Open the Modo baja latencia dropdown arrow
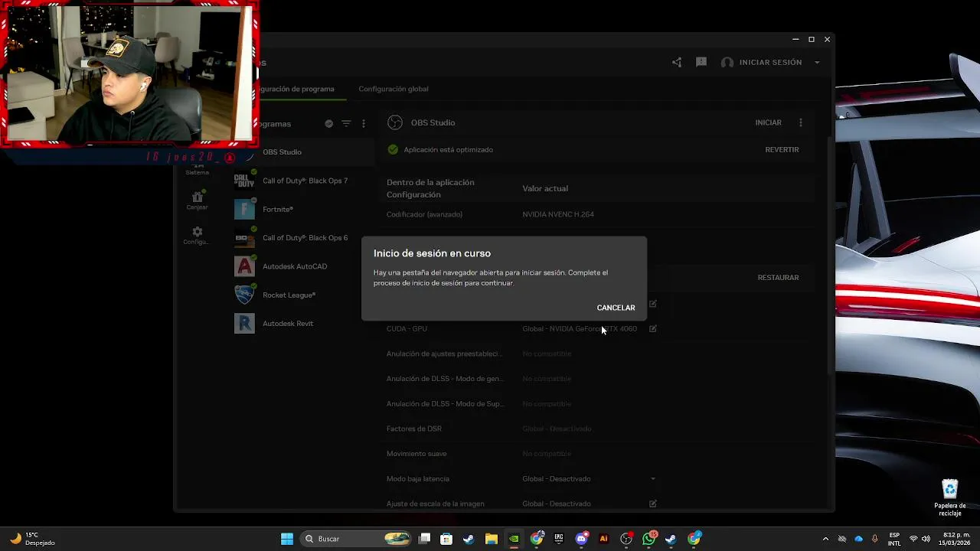980x551 pixels. [653, 479]
